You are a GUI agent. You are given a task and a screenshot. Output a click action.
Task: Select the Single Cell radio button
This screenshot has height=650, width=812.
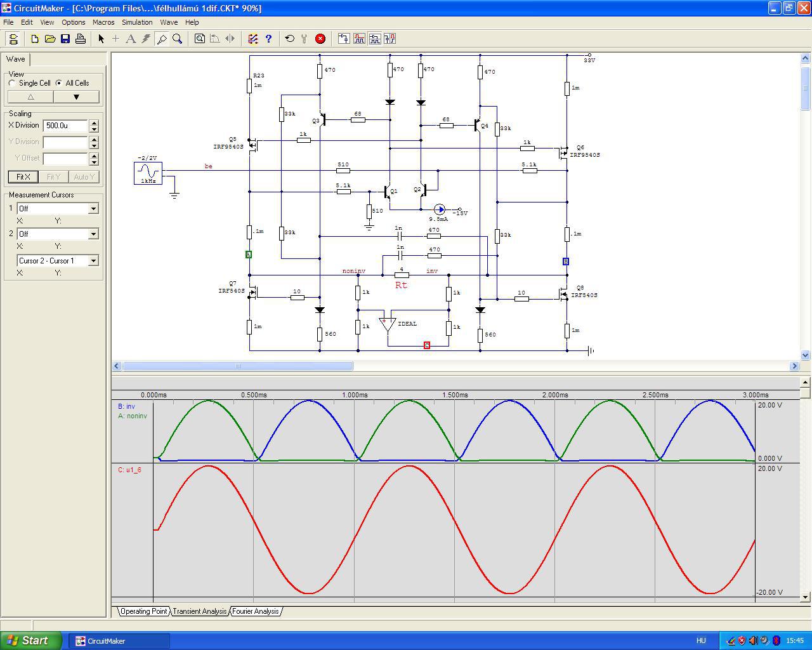coord(12,83)
